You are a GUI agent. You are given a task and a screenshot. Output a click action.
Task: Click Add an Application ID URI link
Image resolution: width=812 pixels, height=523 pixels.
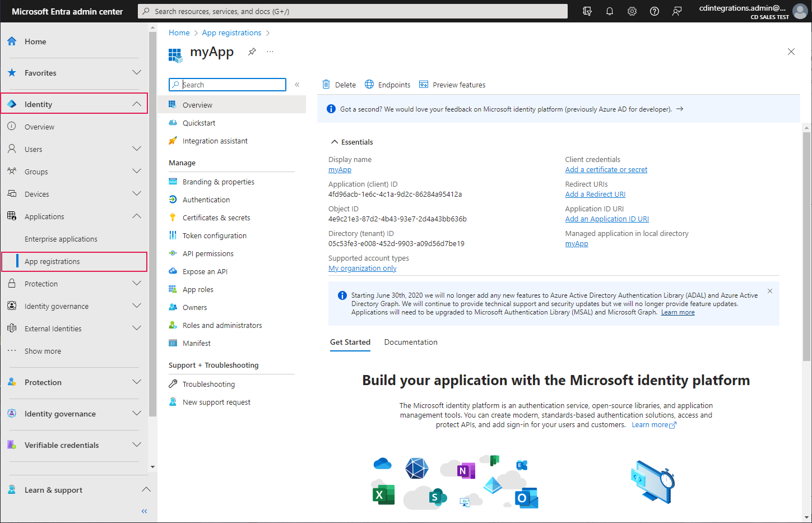(607, 219)
